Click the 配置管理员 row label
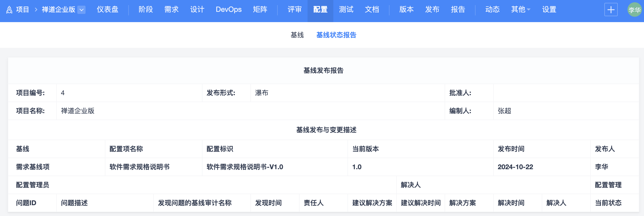 [x=32, y=185]
